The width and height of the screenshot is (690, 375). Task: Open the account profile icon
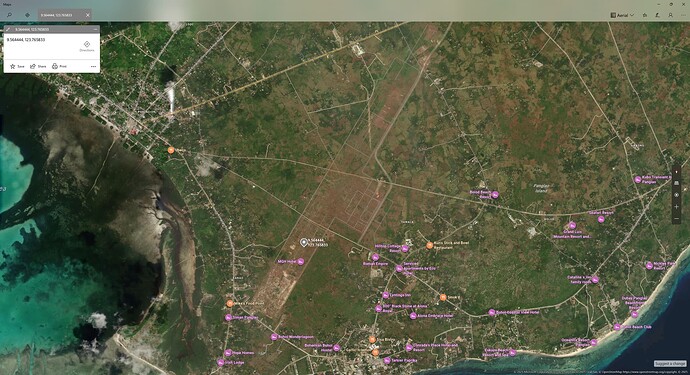(x=670, y=15)
